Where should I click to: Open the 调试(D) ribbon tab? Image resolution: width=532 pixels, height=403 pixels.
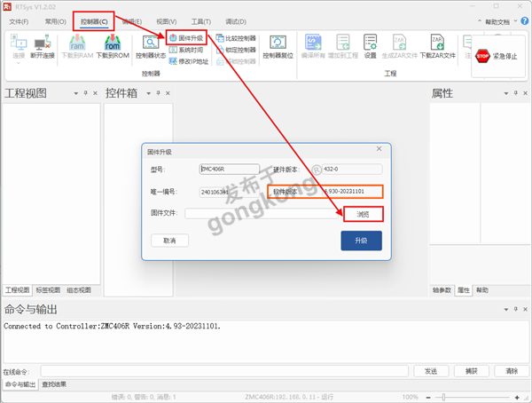[x=236, y=21]
